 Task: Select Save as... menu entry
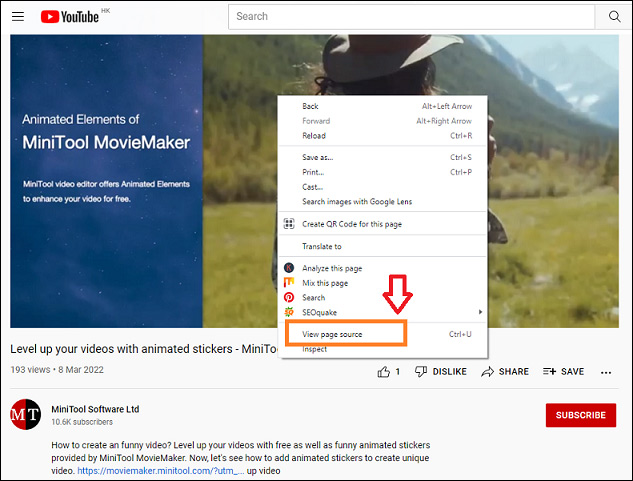[x=383, y=157]
